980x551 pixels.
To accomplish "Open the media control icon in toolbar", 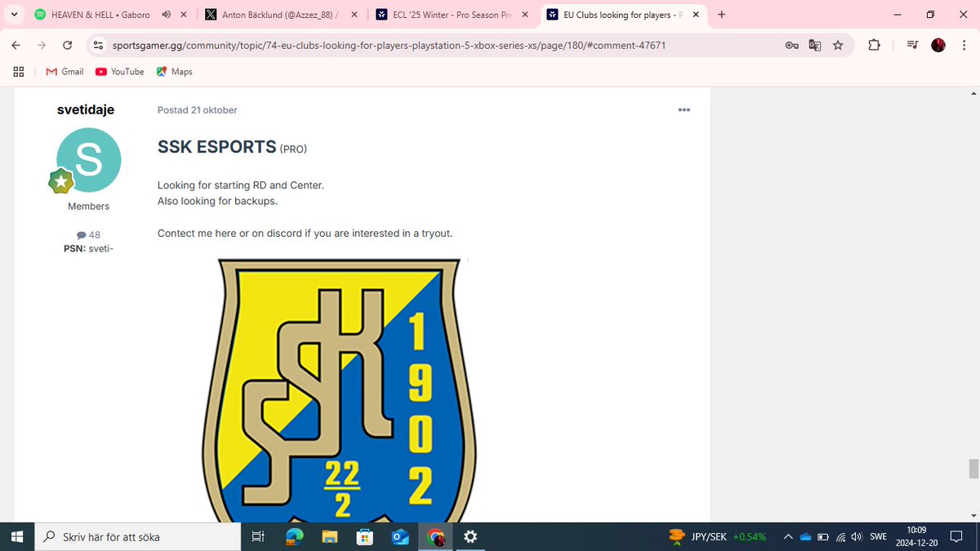I will [x=912, y=46].
